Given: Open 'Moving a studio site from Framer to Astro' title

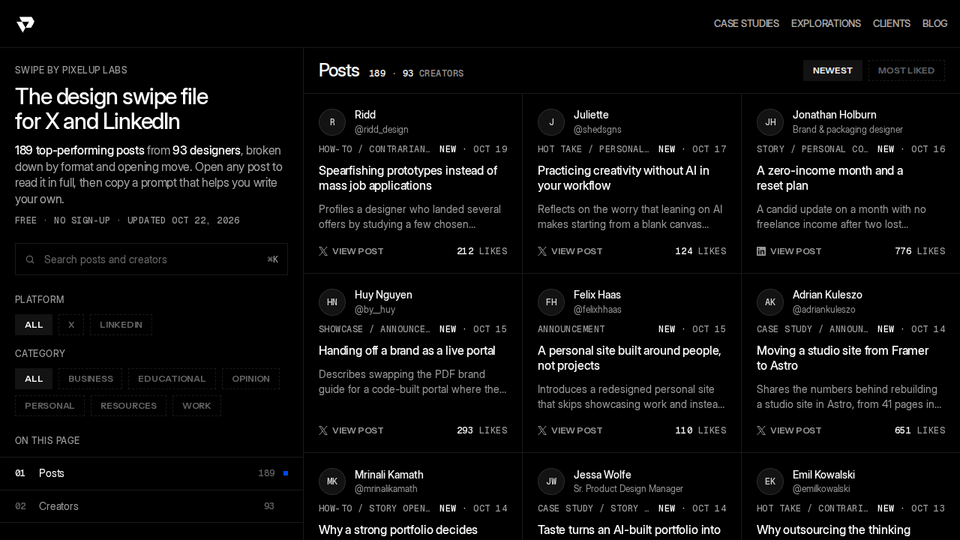Looking at the screenshot, I should point(842,358).
